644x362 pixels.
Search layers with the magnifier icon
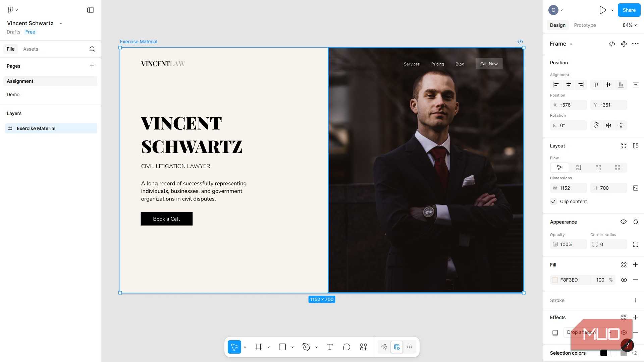(92, 49)
